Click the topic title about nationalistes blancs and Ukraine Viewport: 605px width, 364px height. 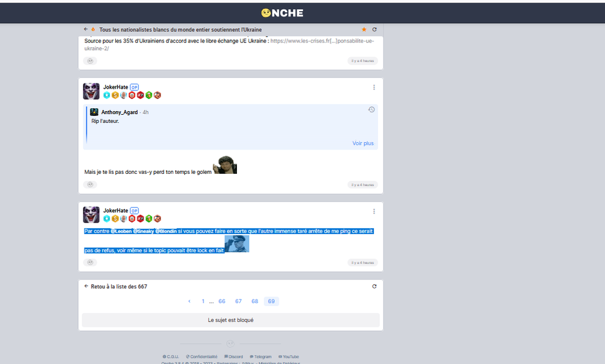pos(181,30)
